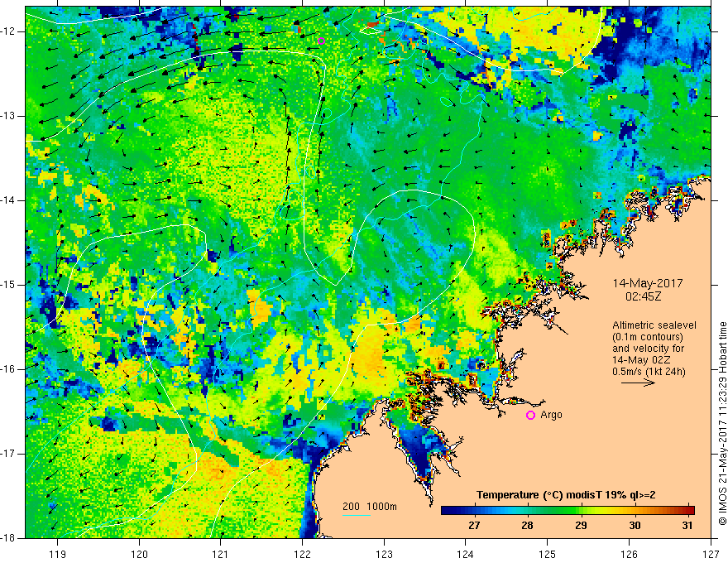
Task: Click the longitude label 119
Action: click(x=58, y=554)
